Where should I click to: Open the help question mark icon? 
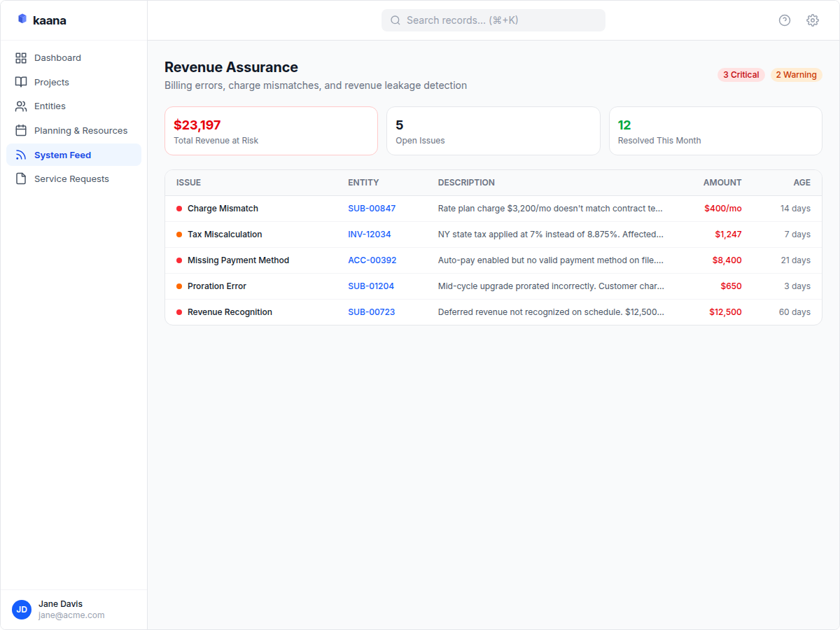[x=784, y=20]
